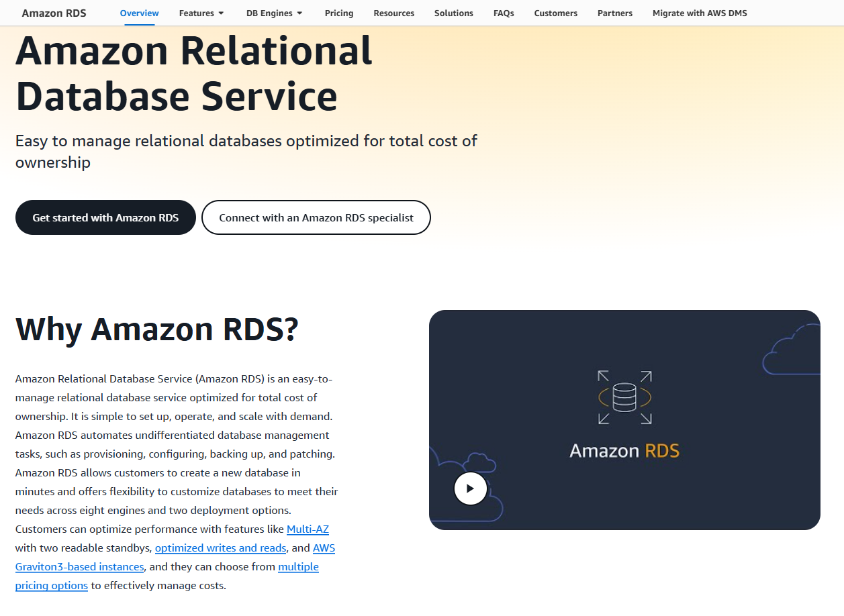Visit the Customers page
Screen dimensions: 844x616
coord(555,13)
